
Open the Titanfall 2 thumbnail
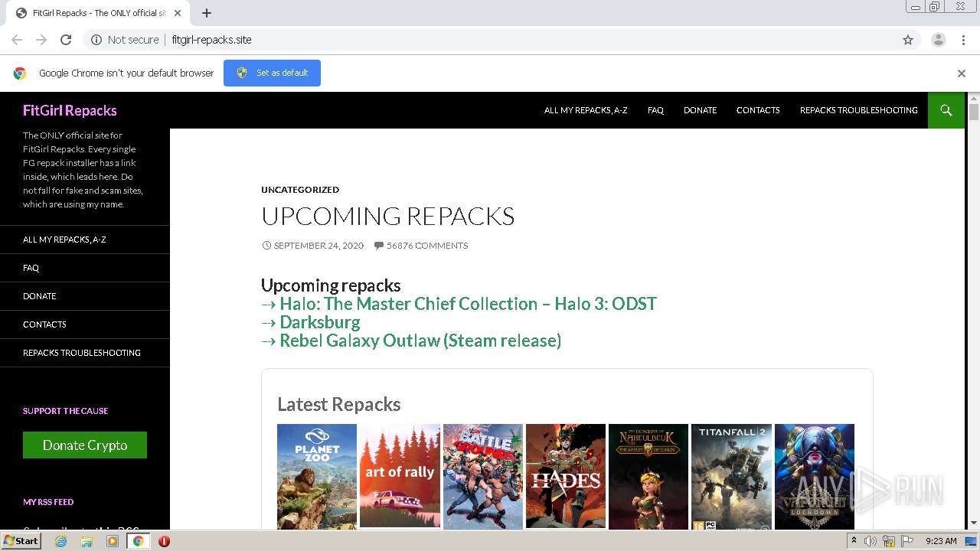pos(731,476)
